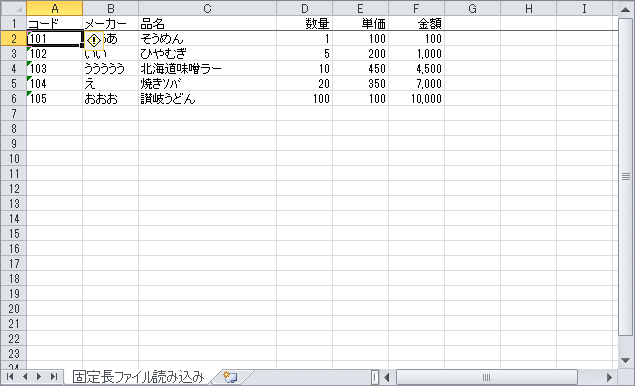Select row 6 header
This screenshot has width=635, height=386.
tap(14, 98)
